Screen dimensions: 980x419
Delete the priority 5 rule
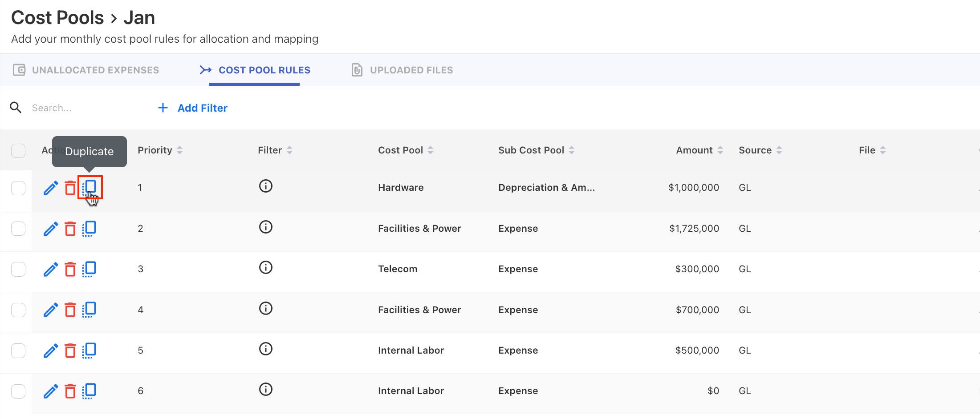[70, 351]
